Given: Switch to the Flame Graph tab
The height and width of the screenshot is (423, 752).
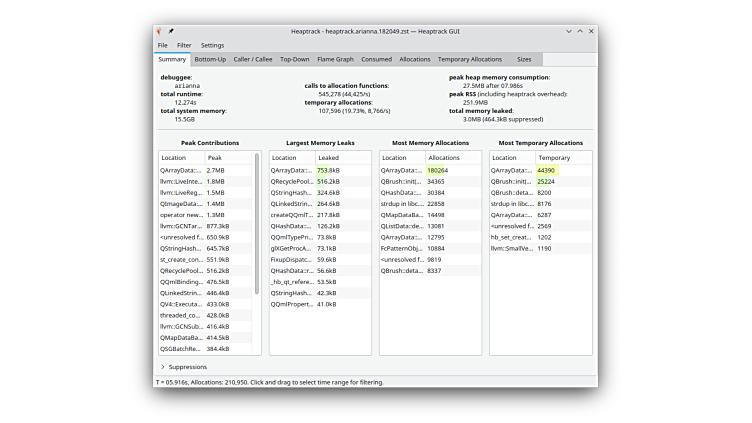Looking at the screenshot, I should coord(335,59).
